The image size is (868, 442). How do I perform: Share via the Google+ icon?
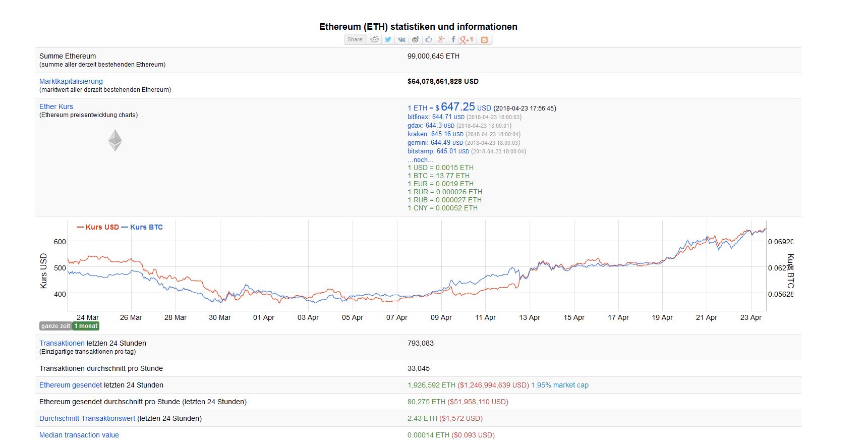click(441, 39)
